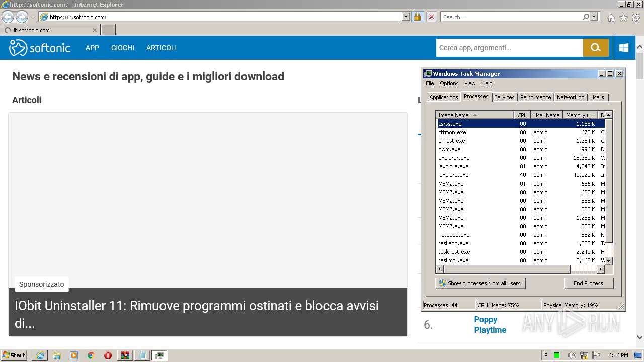Launch Chrome from the taskbar
Viewport: 644px width, 362px height.
click(91, 355)
